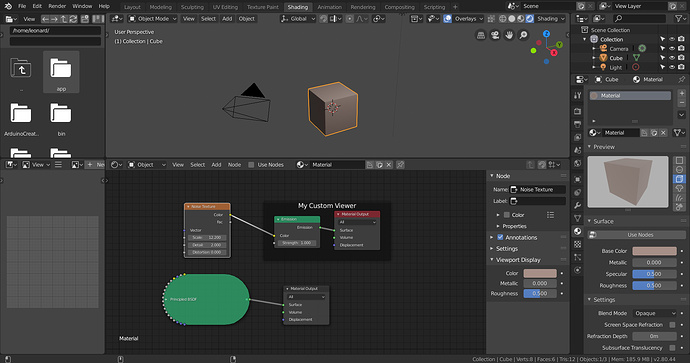Select flat plane preview shape icon
690x363 pixels.
[679, 161]
